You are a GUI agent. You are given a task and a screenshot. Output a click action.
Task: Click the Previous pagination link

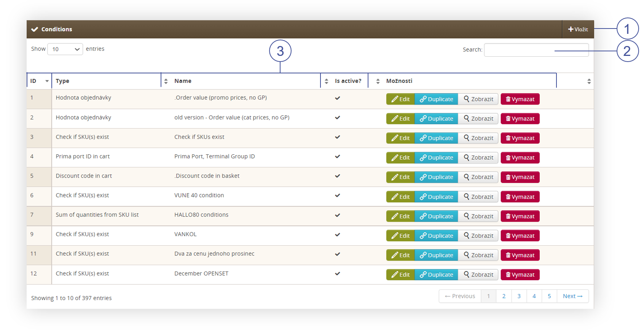[x=460, y=296]
